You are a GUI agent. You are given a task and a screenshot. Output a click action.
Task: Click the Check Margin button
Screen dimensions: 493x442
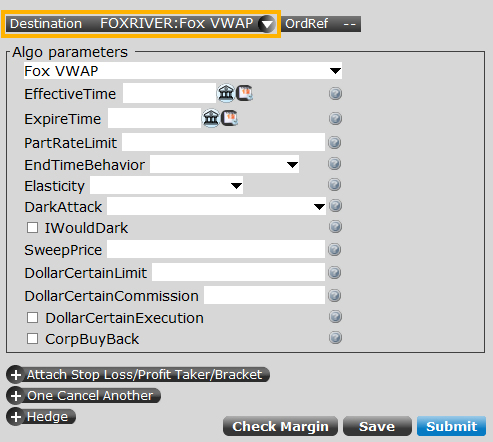(280, 426)
